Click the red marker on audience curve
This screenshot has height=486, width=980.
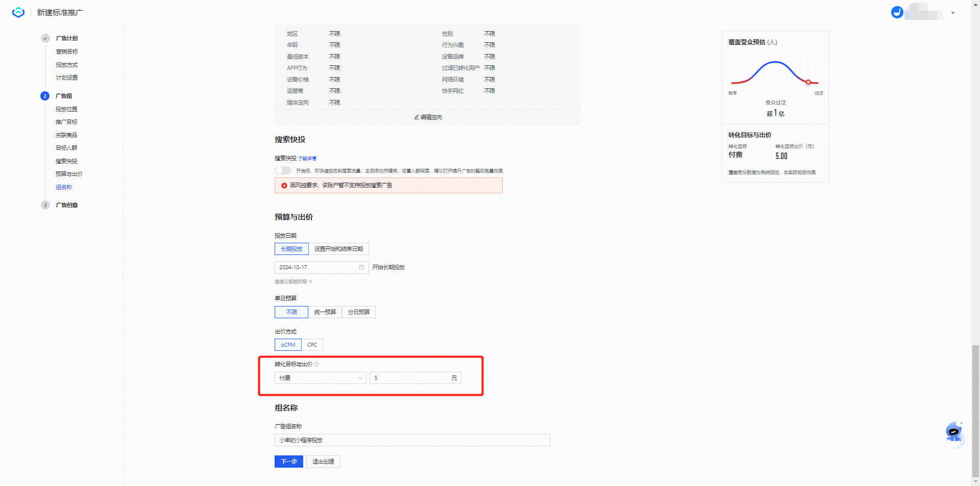pos(808,82)
